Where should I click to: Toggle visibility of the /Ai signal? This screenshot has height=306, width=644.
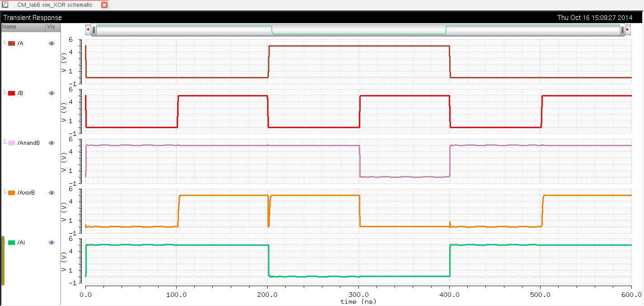(52, 242)
